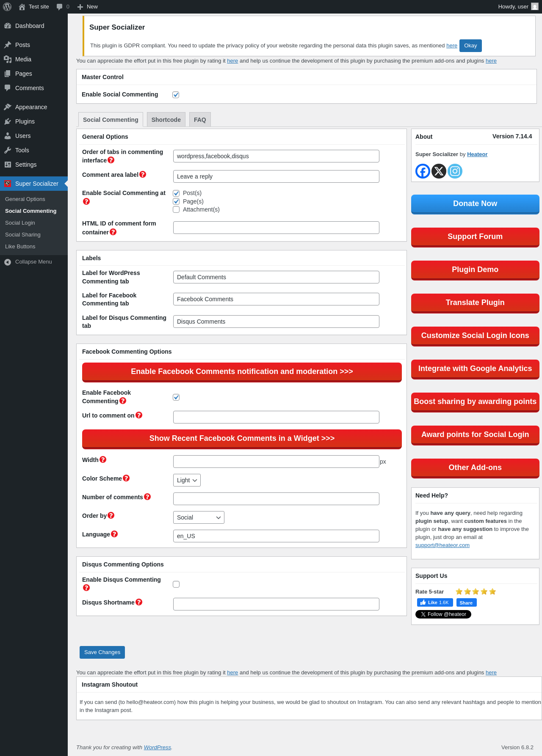Open Social Sharing submenu item
This screenshot has height=756, width=542.
pyautogui.click(x=23, y=235)
